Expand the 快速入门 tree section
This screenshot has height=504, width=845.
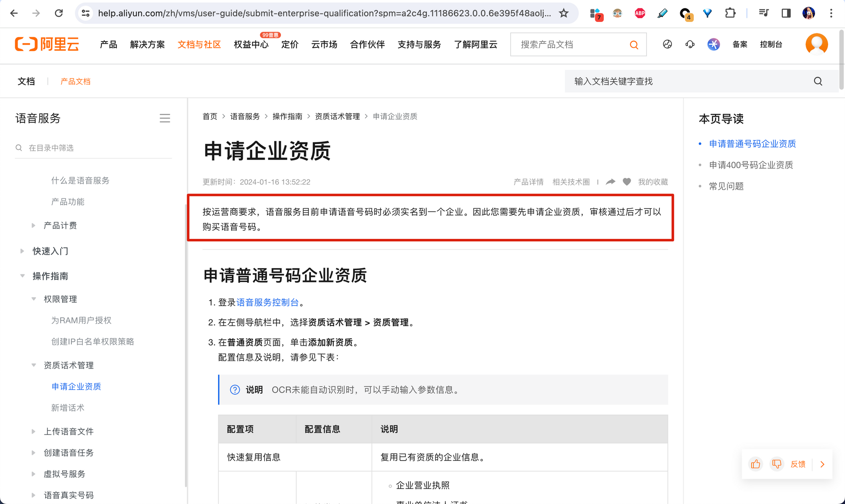point(22,251)
